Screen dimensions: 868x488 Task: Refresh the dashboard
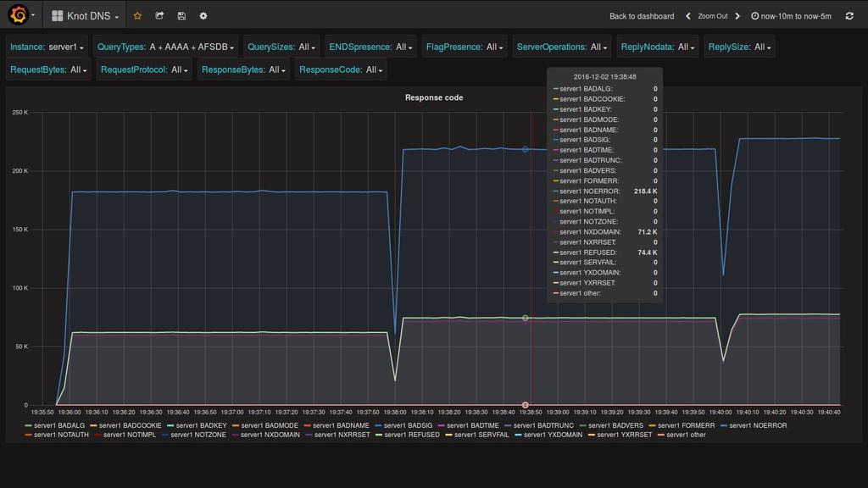tap(849, 16)
